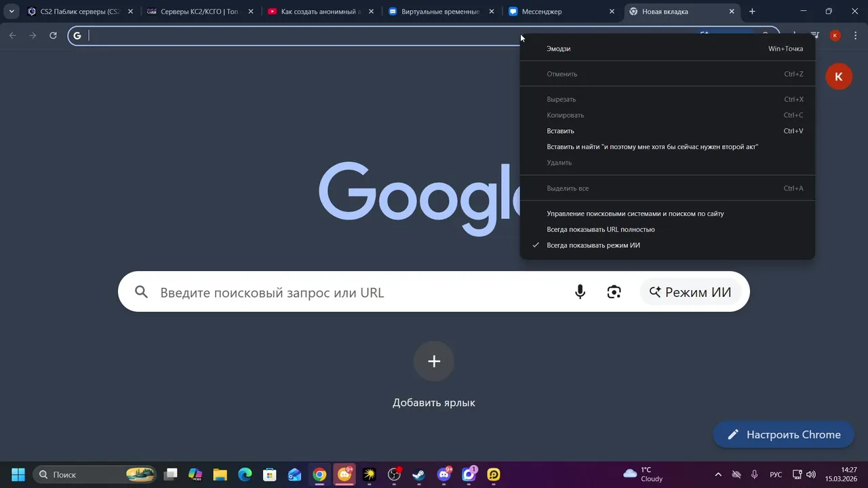Screen dimensions: 868x488
Task: Toggle Всегда показывать URL полностью option
Action: click(667, 229)
